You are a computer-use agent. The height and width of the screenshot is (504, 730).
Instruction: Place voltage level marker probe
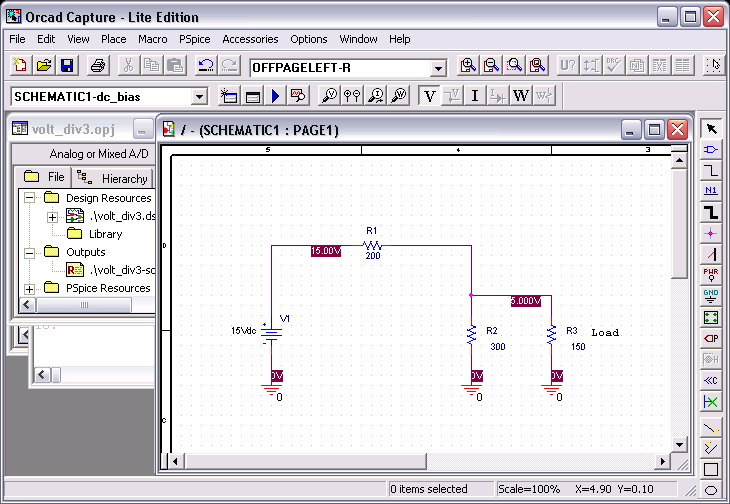330,96
